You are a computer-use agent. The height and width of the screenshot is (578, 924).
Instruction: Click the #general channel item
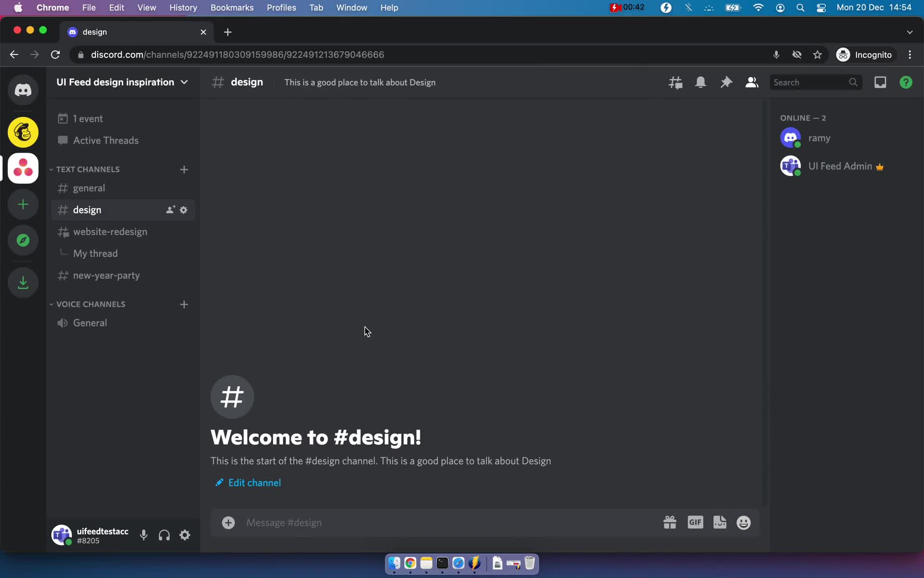[x=89, y=188]
